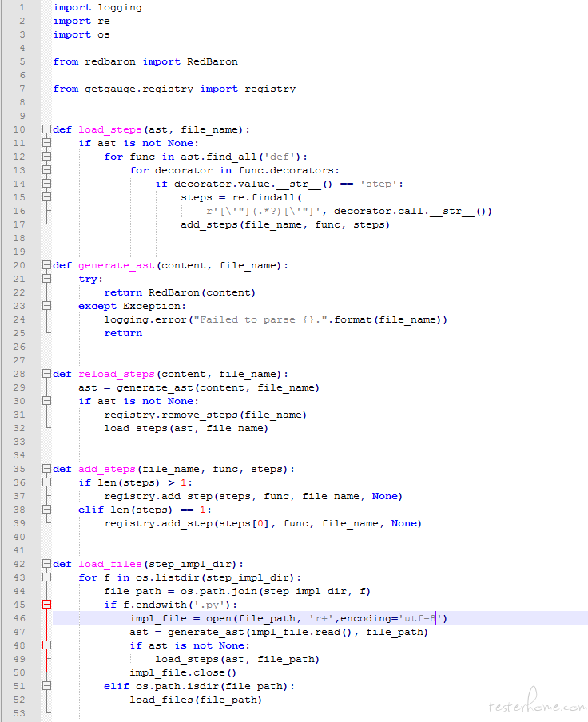Collapse the red fold marker at line 45
This screenshot has width=588, height=722.
pos(46,605)
